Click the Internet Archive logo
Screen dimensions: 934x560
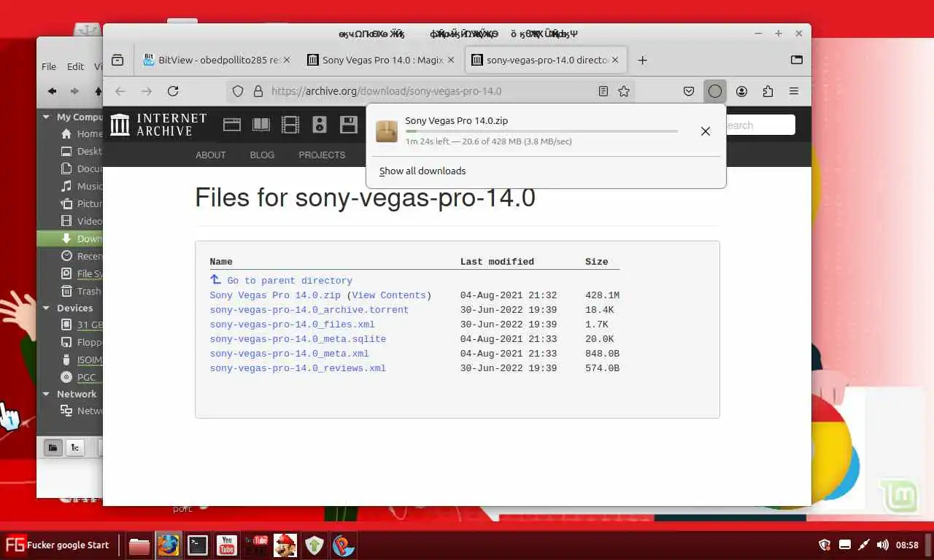(158, 125)
